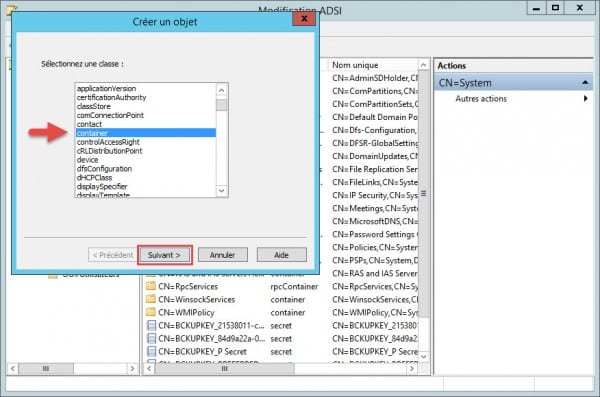The image size is (600, 397).
Task: Click CN=DomainUpdates unique name
Action: coord(375,156)
